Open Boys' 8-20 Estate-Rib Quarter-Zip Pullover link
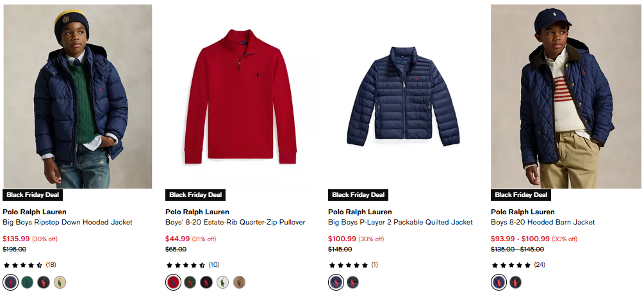644x306 pixels. pyautogui.click(x=235, y=223)
